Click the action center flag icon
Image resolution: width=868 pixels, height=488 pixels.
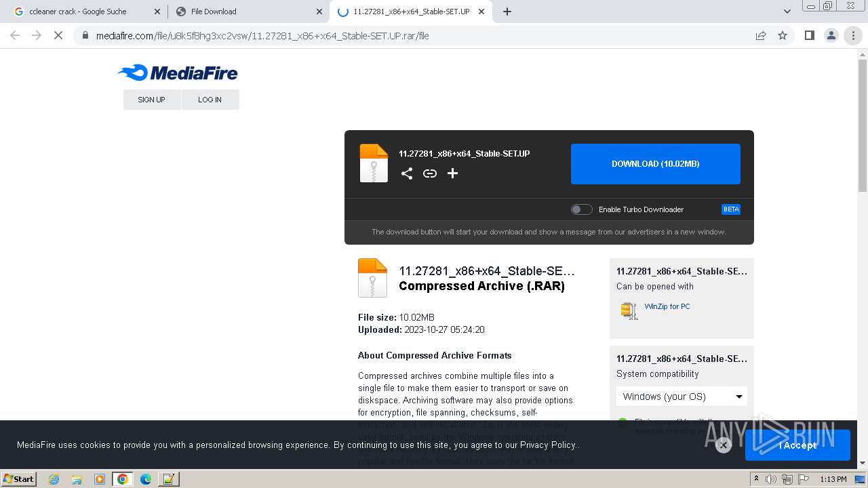tap(803, 479)
